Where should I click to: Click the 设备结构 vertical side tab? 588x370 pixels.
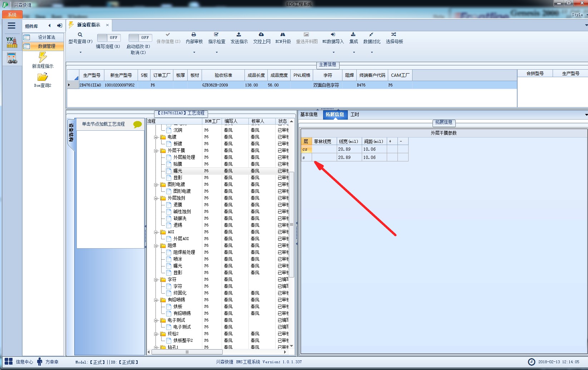pyautogui.click(x=71, y=132)
